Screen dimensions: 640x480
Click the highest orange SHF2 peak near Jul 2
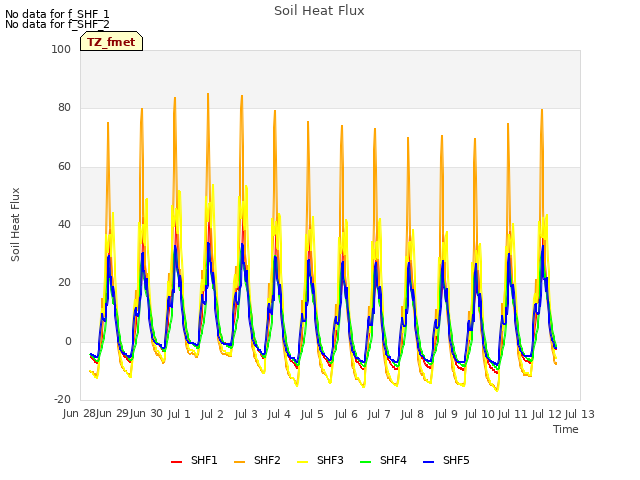point(208,94)
